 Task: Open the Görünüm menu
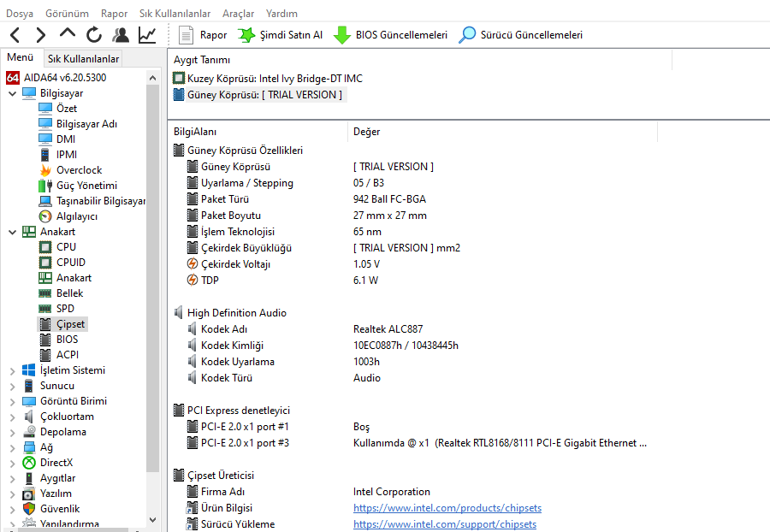(x=68, y=13)
